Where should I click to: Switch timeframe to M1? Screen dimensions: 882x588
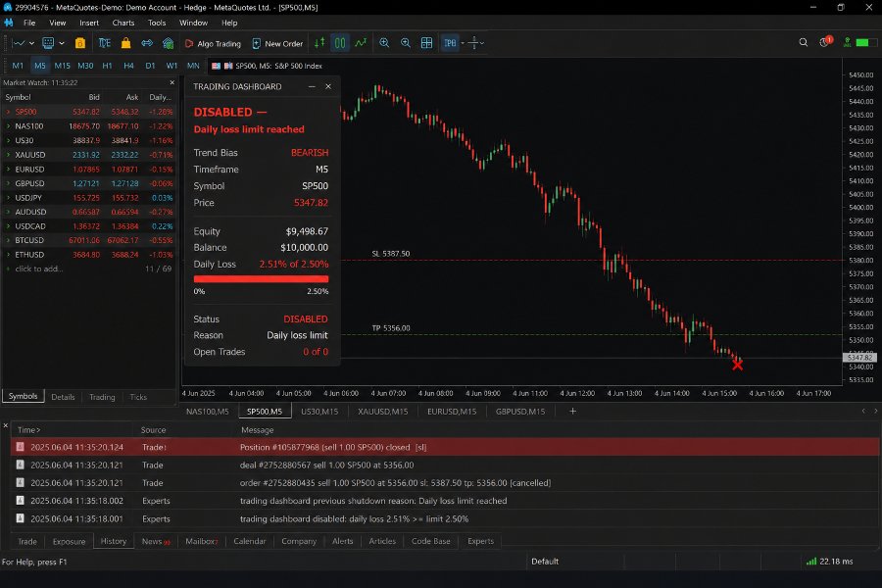[18, 66]
